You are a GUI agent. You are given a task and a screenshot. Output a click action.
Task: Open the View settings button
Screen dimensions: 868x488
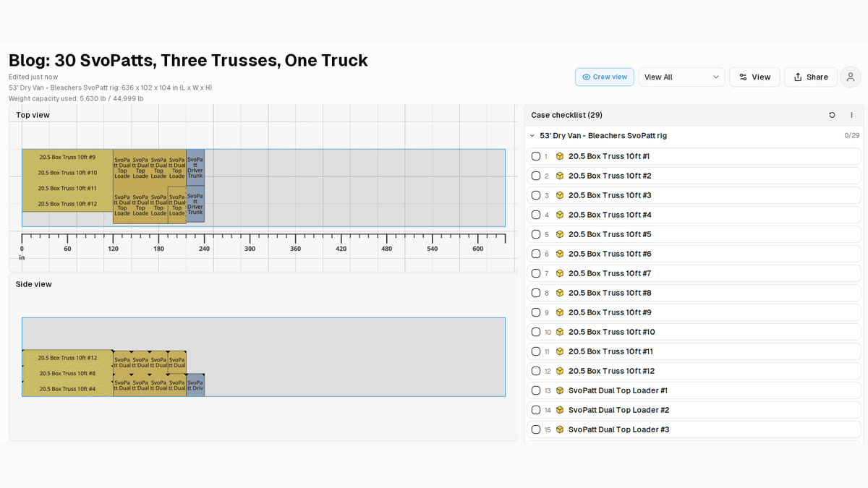click(754, 77)
